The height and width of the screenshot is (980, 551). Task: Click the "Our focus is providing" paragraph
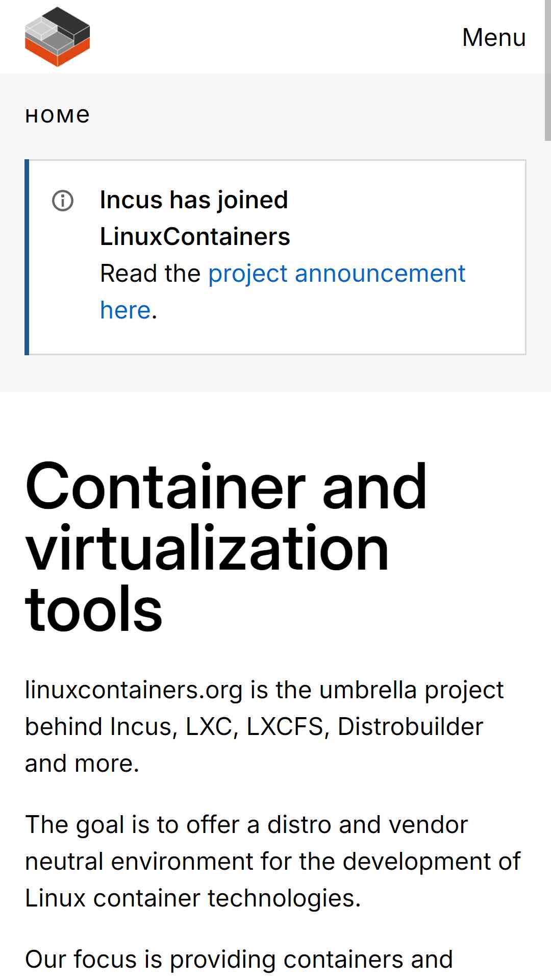pyautogui.click(x=239, y=960)
